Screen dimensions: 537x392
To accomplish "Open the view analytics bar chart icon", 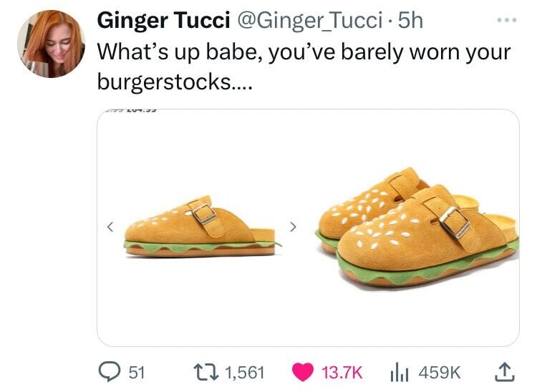I will [400, 372].
